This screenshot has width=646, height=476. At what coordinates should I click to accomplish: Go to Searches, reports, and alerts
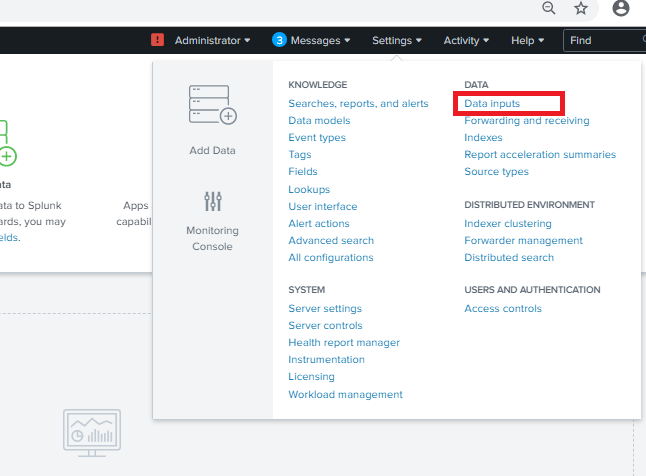click(x=358, y=103)
